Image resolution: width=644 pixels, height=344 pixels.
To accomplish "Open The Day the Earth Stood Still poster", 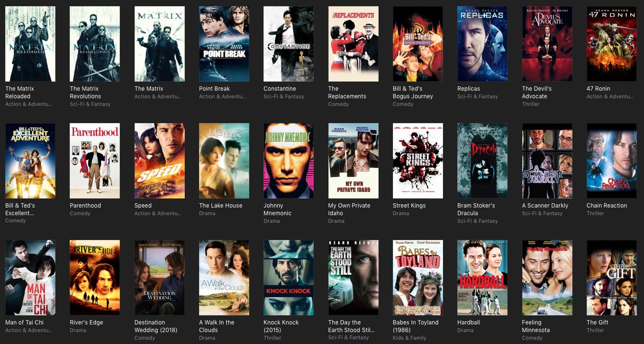I will pos(353,278).
